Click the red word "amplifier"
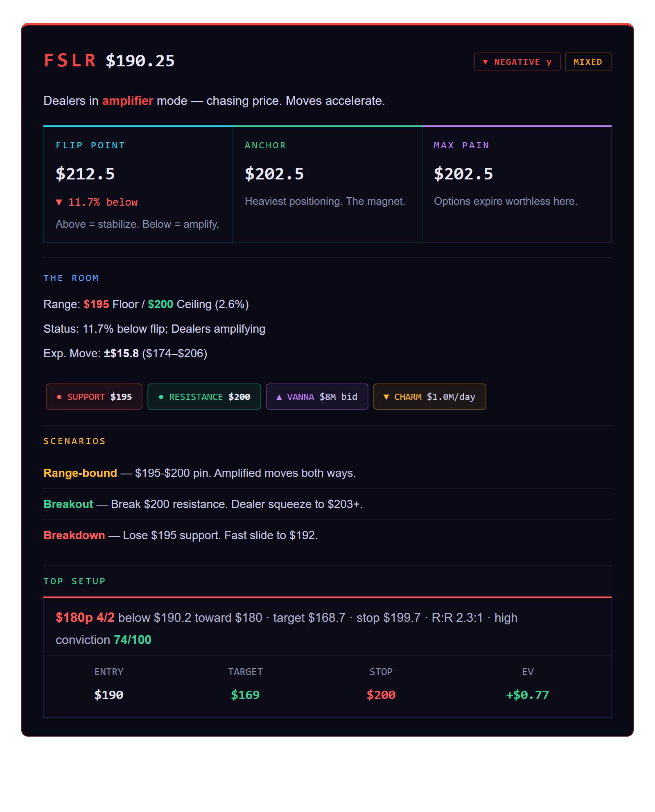The image size is (655, 812). tap(128, 101)
